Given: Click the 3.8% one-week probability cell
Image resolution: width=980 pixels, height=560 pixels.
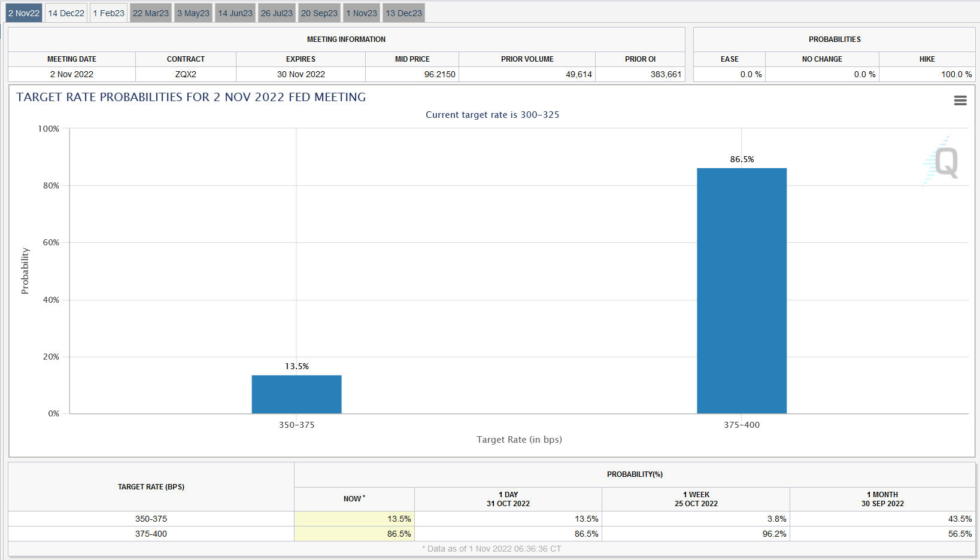Looking at the screenshot, I should [x=696, y=519].
